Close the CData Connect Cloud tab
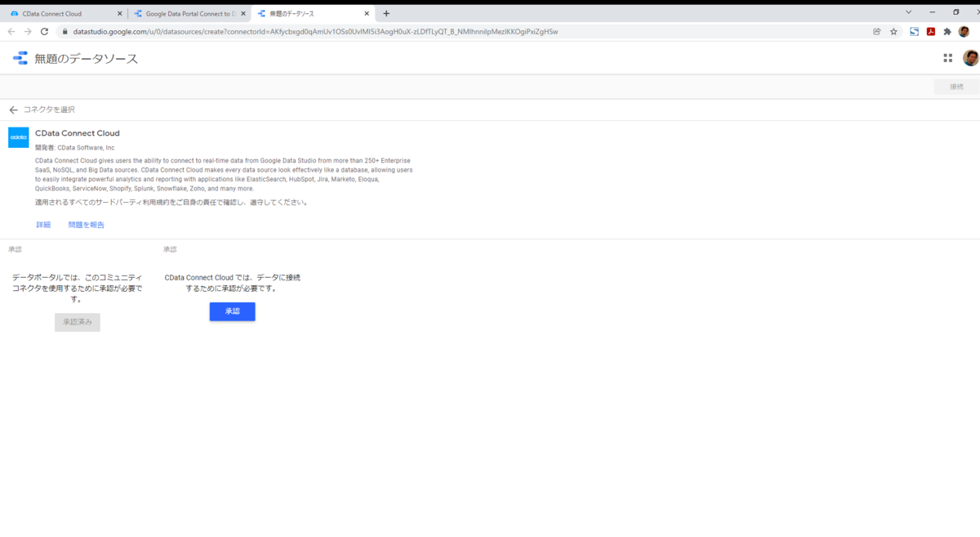Image resolution: width=980 pixels, height=537 pixels. click(119, 14)
